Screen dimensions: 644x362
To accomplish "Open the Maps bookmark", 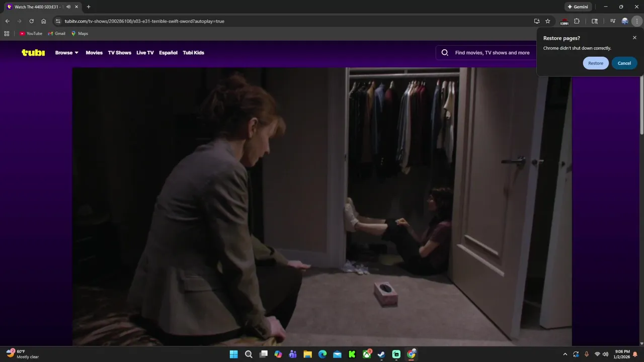I will (x=79, y=34).
